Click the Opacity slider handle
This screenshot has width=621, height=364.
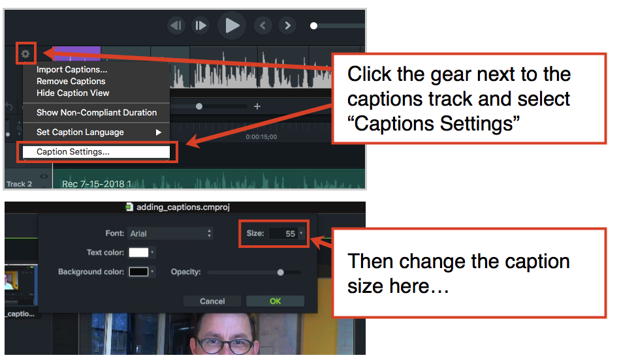pos(280,272)
